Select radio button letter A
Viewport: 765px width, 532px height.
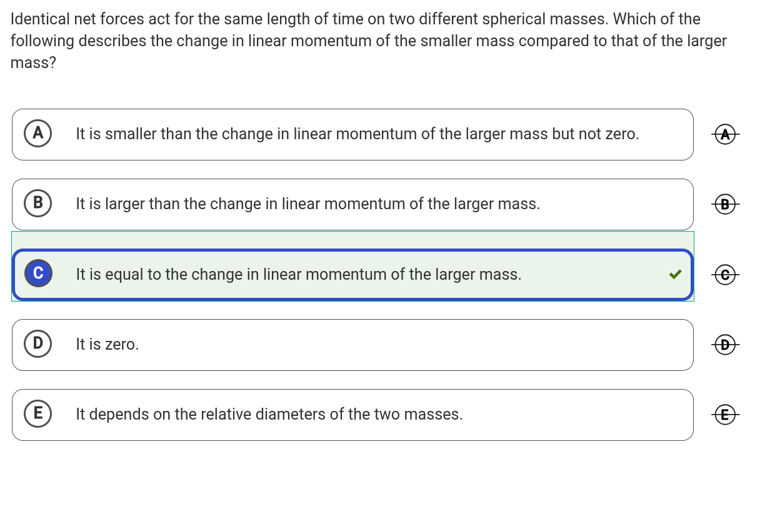(38, 134)
